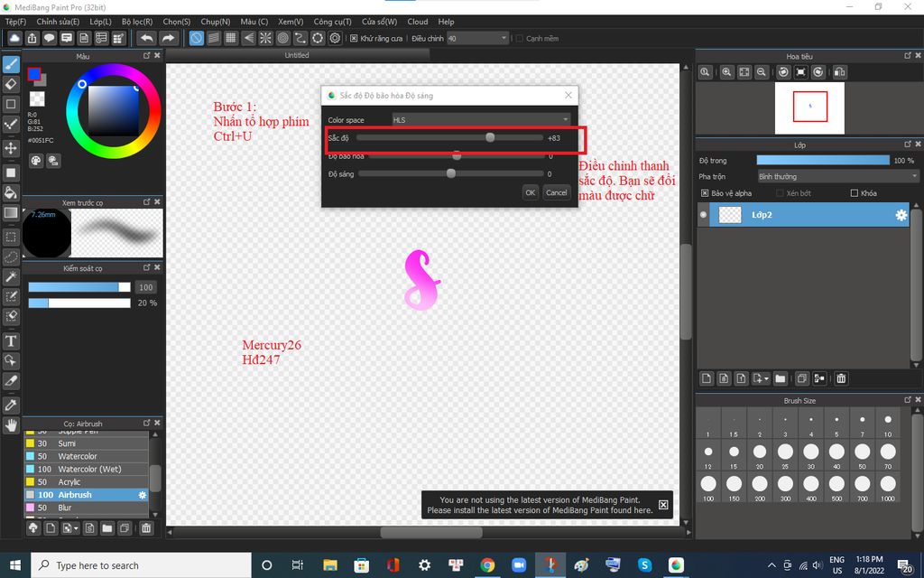Screen dimensions: 924x578
Task: Open the Tệp(F) menu
Action: [16, 22]
